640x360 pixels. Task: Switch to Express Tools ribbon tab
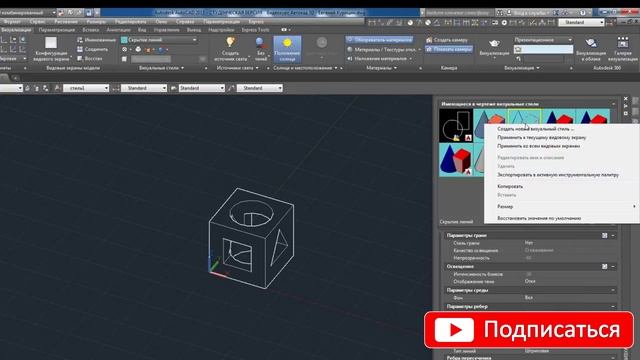[255, 30]
